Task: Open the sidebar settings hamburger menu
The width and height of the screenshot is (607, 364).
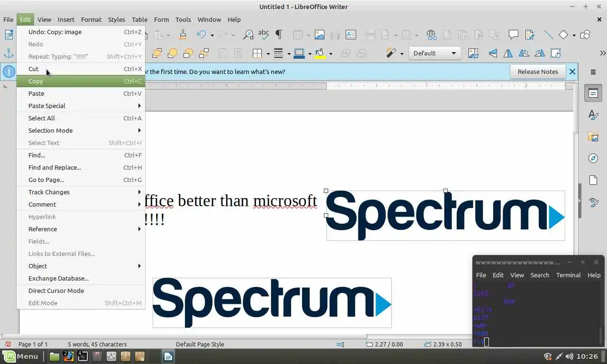Action: pos(593,72)
